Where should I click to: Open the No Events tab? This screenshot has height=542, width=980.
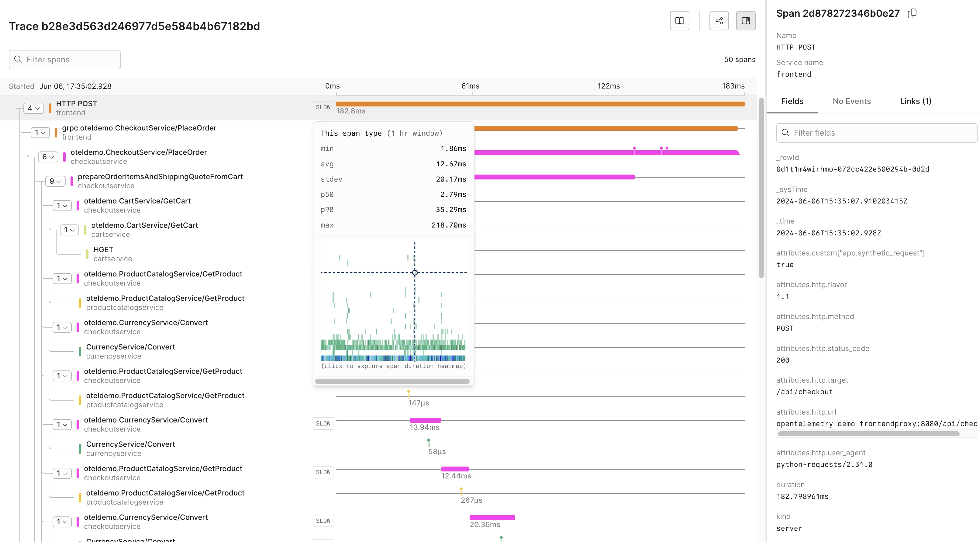(x=851, y=101)
